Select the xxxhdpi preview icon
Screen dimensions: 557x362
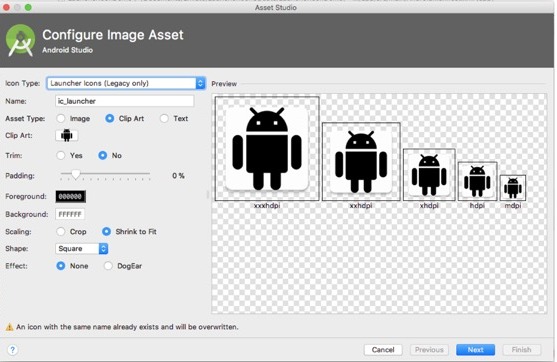coord(267,148)
